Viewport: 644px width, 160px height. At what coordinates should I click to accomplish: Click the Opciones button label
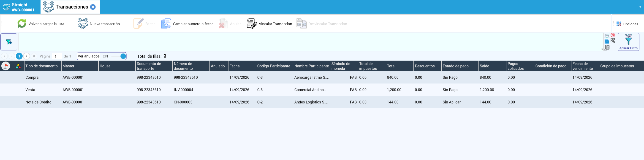[630, 24]
